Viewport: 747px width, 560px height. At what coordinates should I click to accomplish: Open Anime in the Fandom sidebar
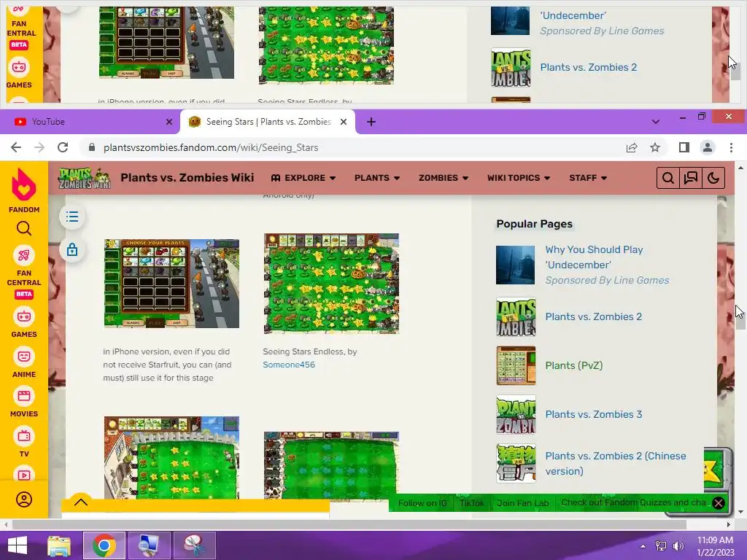coord(24,363)
